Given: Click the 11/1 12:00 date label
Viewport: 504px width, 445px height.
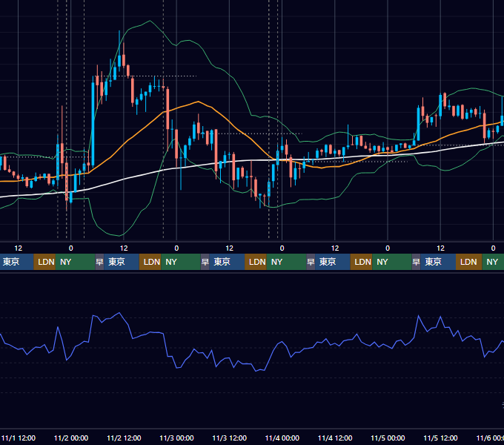Looking at the screenshot, I should (19, 438).
